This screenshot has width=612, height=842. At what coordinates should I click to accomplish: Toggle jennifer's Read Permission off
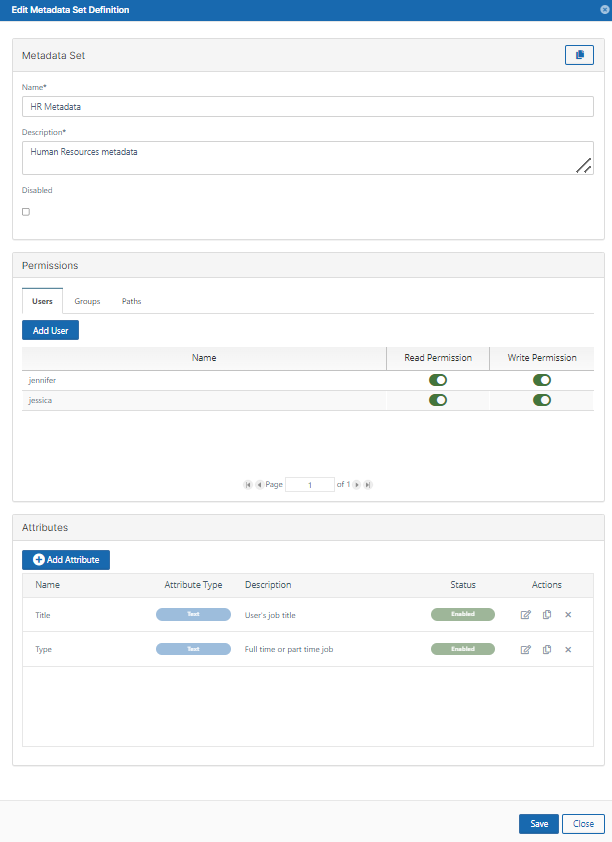pos(438,380)
